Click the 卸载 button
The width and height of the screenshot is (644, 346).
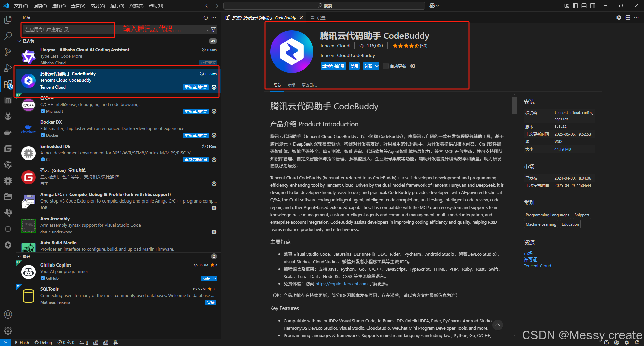coord(368,66)
